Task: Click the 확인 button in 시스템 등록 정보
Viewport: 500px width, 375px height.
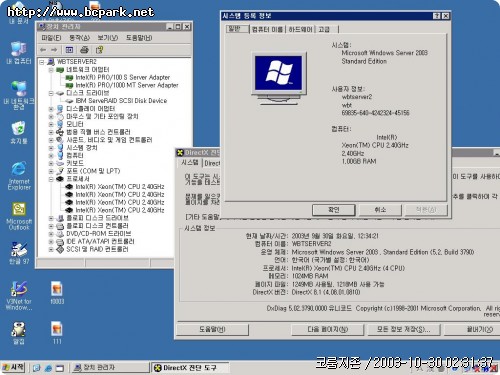Action: tap(334, 210)
